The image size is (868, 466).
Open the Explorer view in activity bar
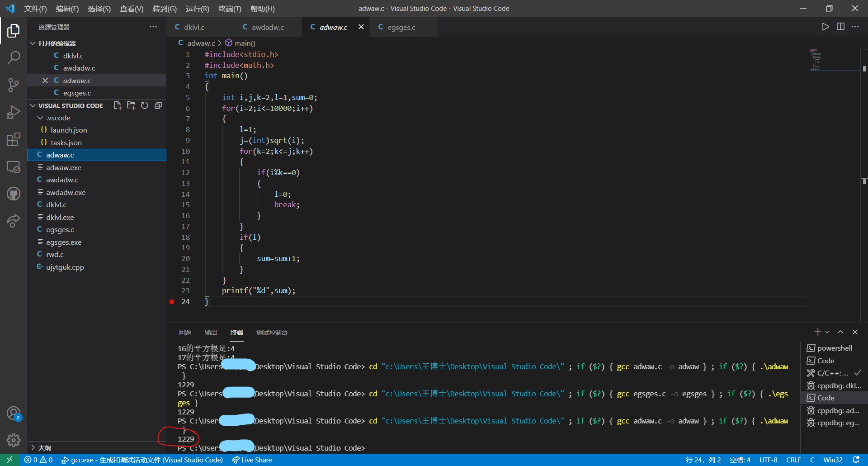pos(14,31)
